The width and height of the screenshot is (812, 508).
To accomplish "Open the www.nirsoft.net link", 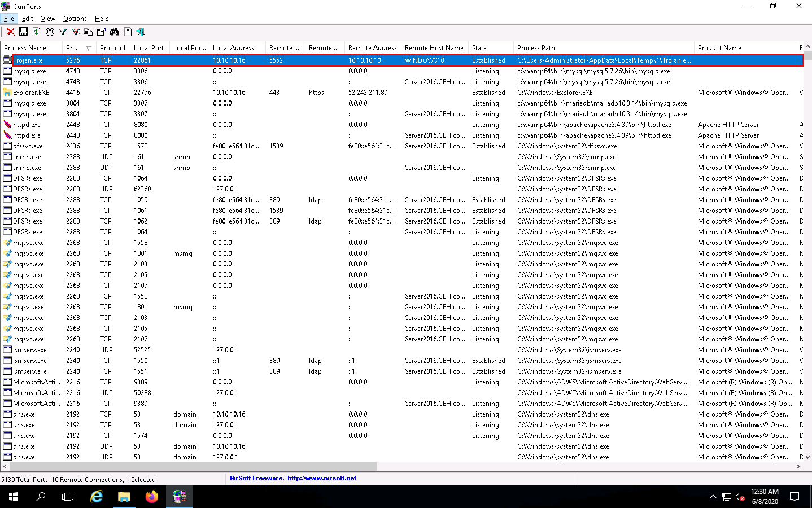I will [322, 478].
